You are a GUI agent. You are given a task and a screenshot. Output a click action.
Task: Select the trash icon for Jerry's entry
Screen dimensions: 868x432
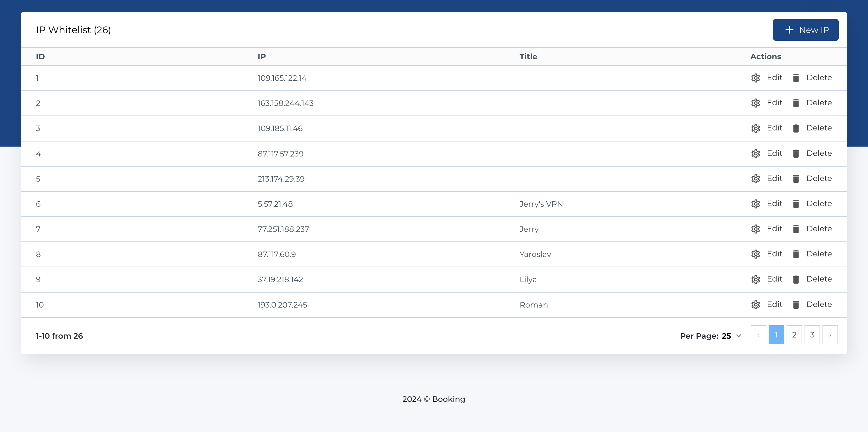[x=796, y=229]
